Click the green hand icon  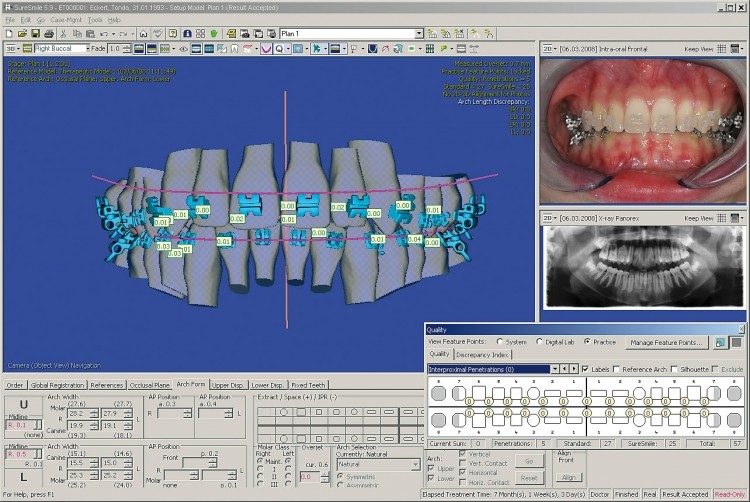(x=214, y=33)
